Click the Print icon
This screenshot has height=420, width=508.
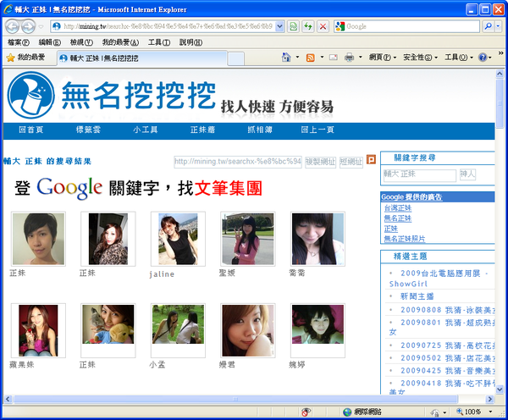349,58
